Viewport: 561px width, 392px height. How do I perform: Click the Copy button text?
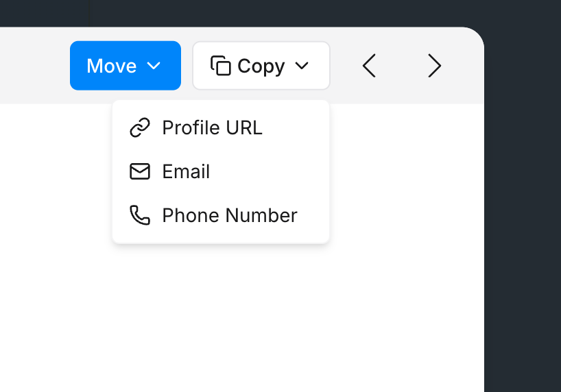tap(261, 66)
